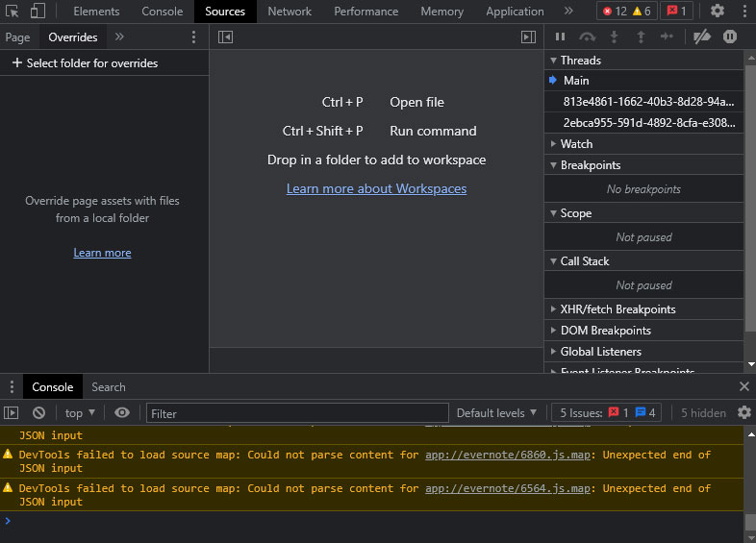The height and width of the screenshot is (543, 756).
Task: Focus the console Filter field
Action: coord(297,413)
